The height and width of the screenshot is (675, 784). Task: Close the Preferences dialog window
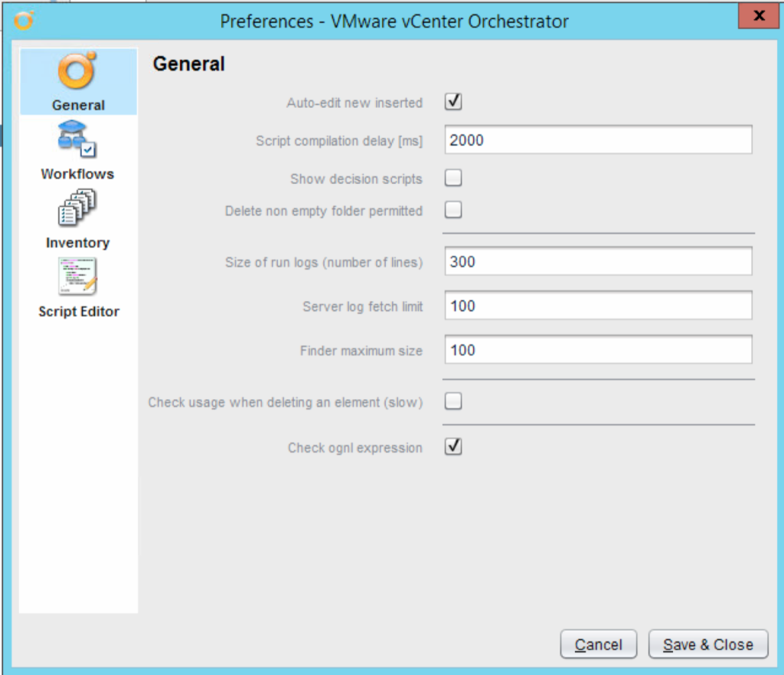tap(759, 15)
